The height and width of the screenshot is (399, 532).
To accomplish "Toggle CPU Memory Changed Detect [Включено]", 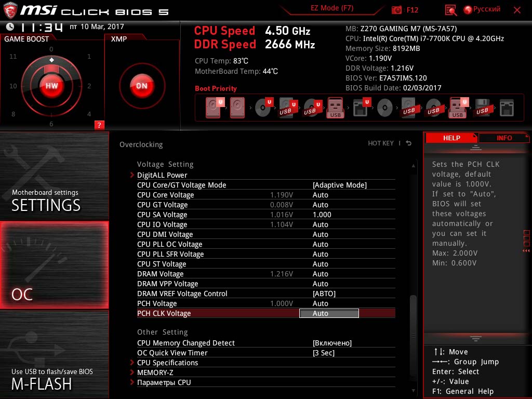I will coord(332,343).
